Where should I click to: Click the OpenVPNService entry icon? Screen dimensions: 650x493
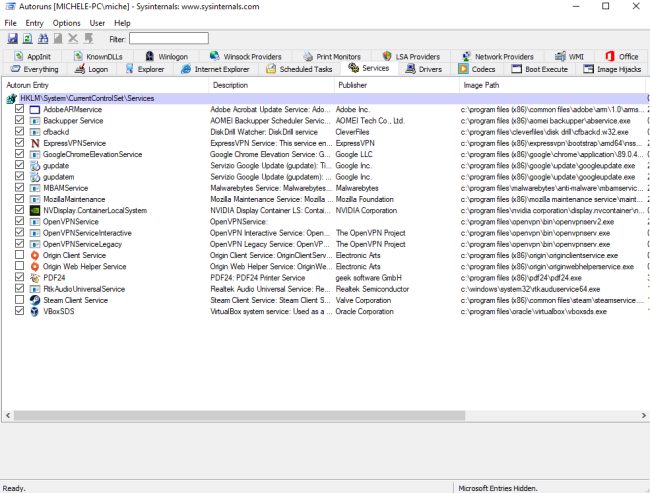point(35,221)
